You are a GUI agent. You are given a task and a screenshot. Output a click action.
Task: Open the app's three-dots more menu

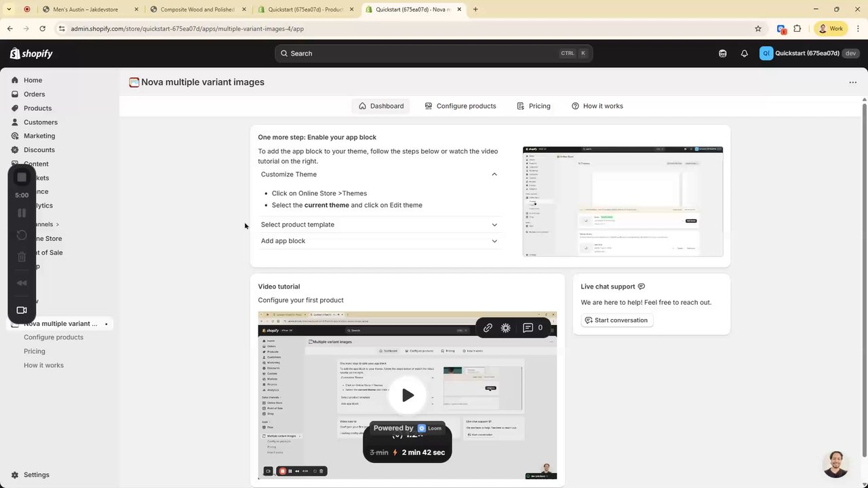coord(852,82)
